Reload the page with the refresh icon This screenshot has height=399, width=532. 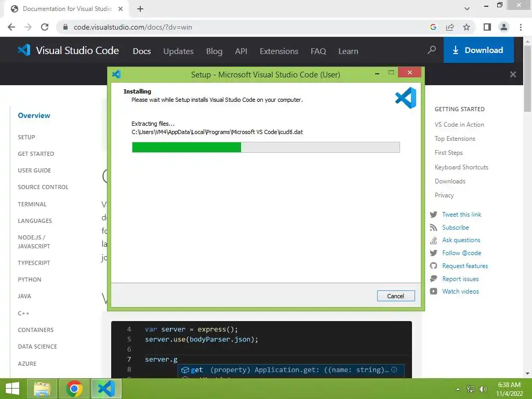[x=45, y=27]
